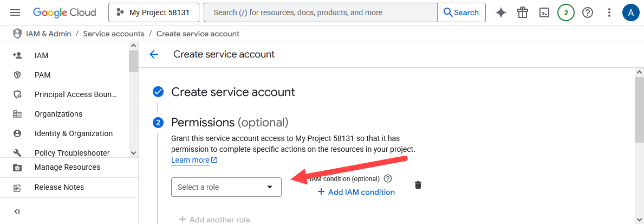Open the My Project 58131 project picker
This screenshot has height=224, width=644.
click(x=153, y=12)
